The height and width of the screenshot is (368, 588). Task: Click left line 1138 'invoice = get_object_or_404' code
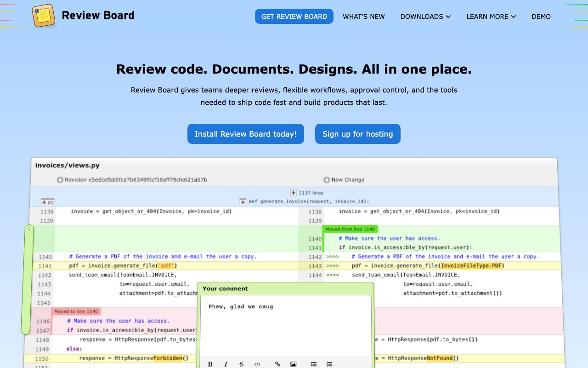tap(151, 211)
